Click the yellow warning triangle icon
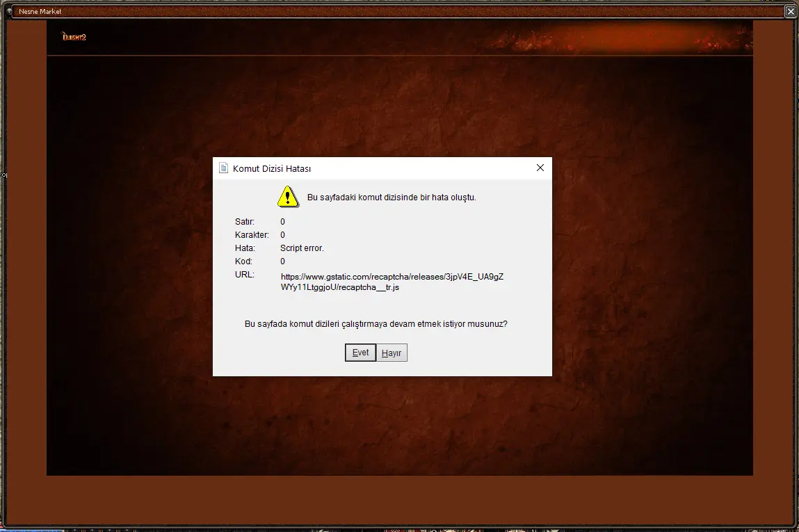Screen dimensions: 799x532 (288, 197)
